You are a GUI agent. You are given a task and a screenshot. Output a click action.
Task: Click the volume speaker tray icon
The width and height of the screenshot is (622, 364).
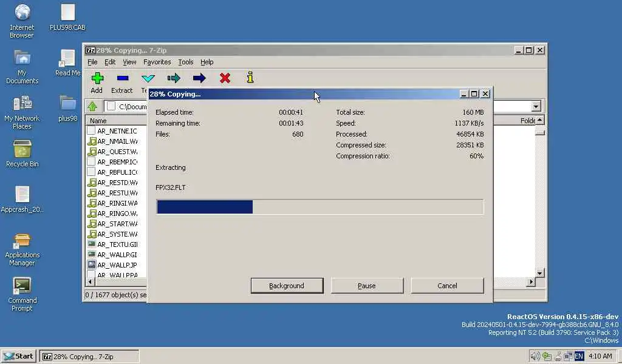535,356
